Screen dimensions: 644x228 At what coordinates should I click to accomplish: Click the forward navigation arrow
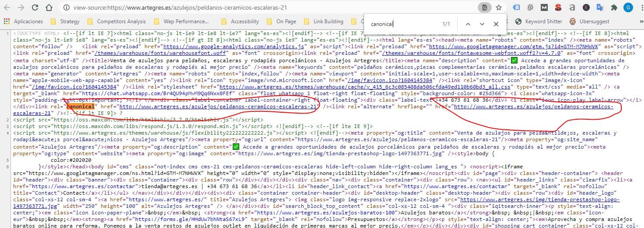(22, 7)
